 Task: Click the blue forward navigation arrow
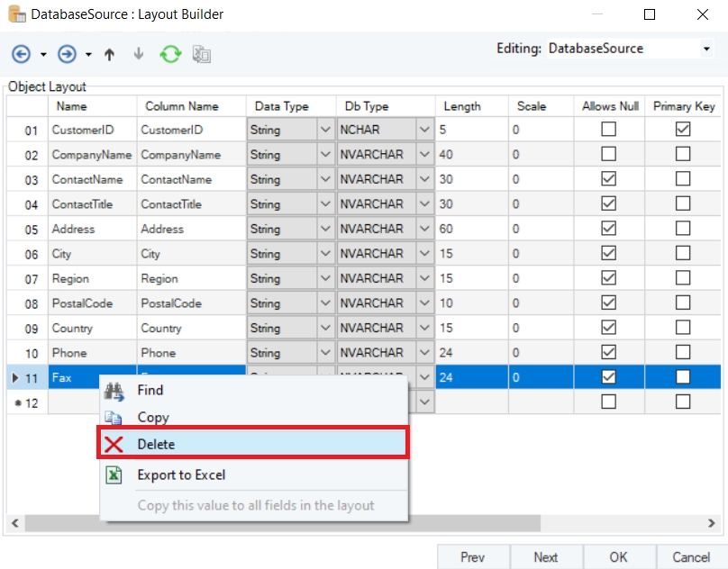click(x=68, y=54)
